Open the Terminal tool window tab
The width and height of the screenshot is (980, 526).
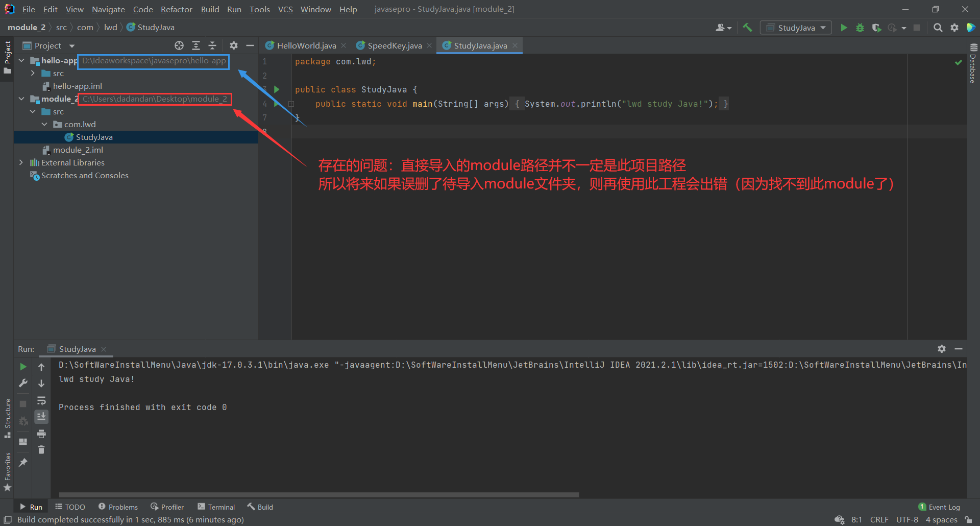216,507
